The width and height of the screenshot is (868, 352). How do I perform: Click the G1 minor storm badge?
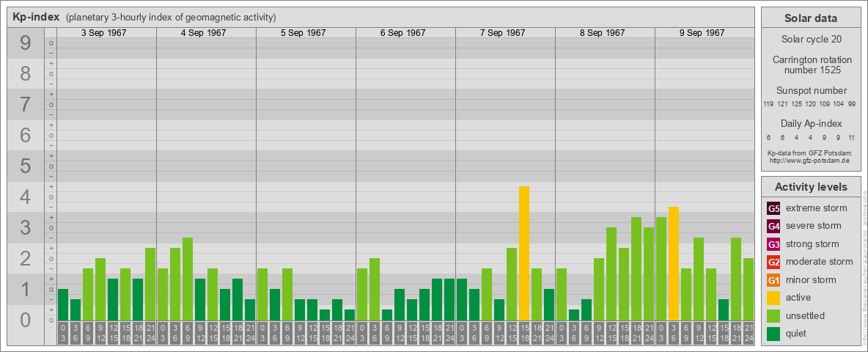773,280
